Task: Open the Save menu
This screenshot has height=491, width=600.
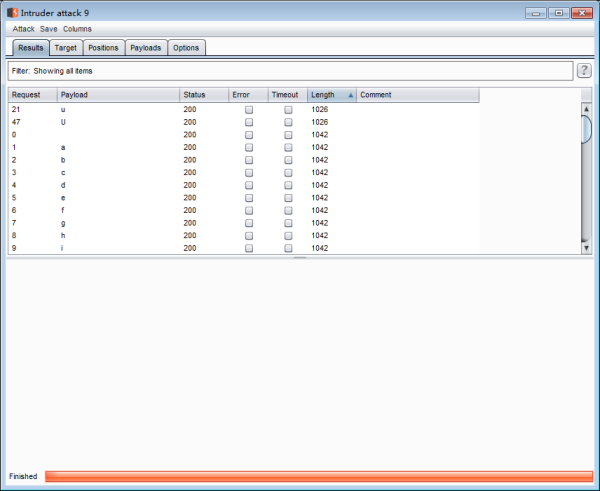Action: (48, 29)
